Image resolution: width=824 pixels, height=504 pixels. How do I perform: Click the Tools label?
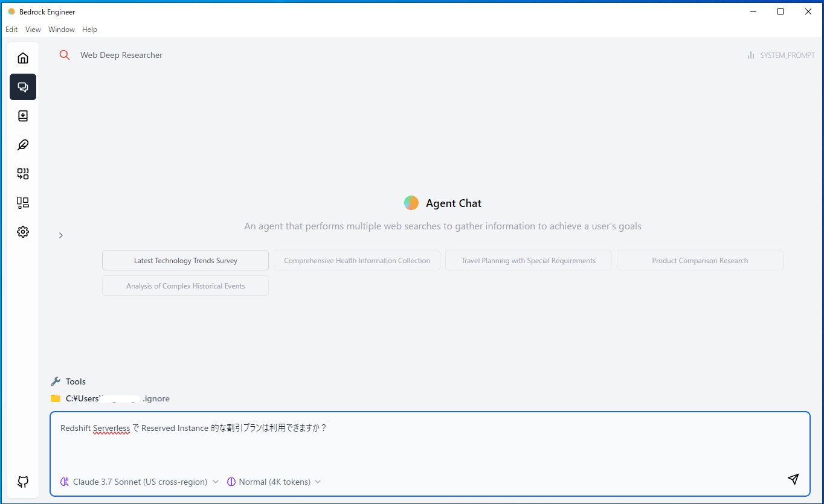tap(76, 381)
